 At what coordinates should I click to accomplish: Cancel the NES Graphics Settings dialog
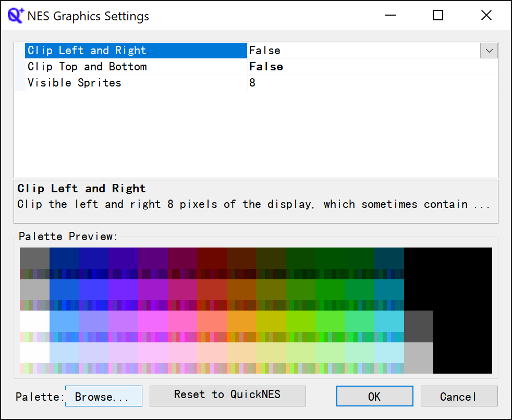coord(459,396)
